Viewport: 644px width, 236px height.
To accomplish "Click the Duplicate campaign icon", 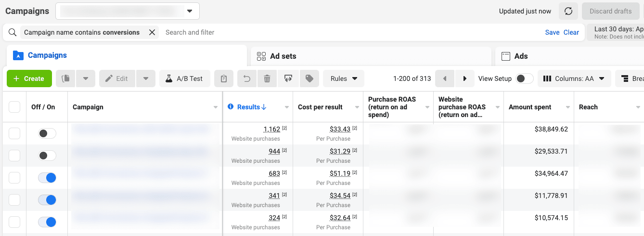I will (x=66, y=79).
